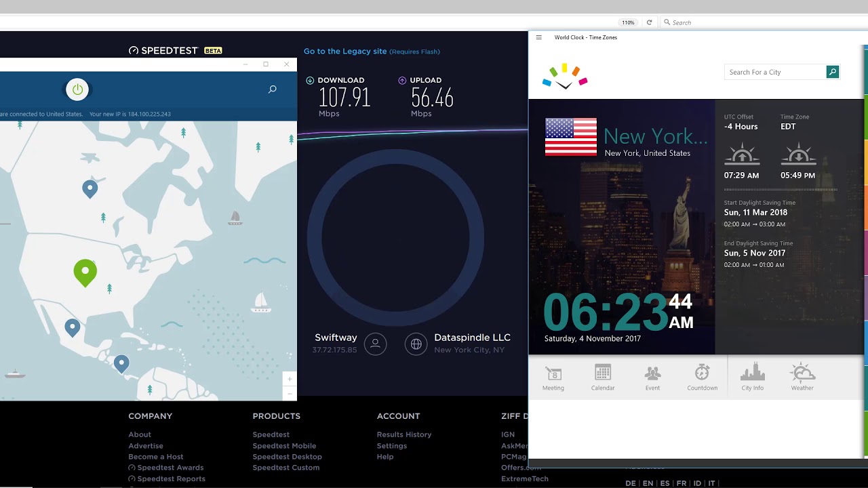Open Speedtest Awards link
The image size is (868, 488).
166,468
